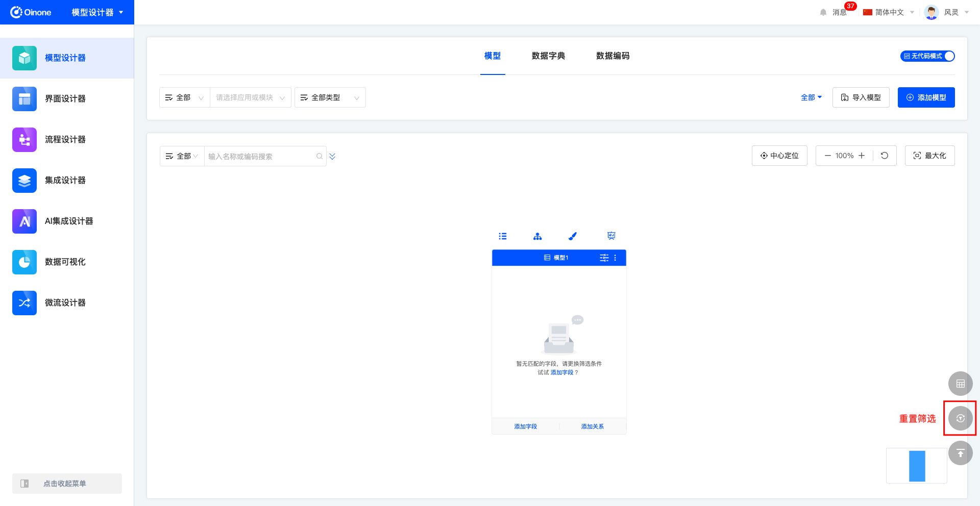Image resolution: width=980 pixels, height=506 pixels.
Task: Open the 模型设计器 sidebar item
Action: [67, 58]
